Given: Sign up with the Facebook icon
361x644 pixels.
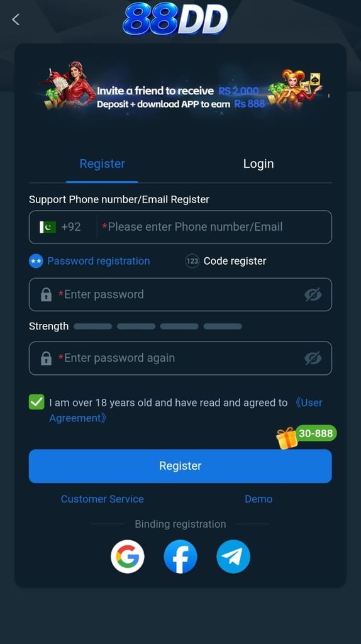Looking at the screenshot, I should tap(181, 557).
